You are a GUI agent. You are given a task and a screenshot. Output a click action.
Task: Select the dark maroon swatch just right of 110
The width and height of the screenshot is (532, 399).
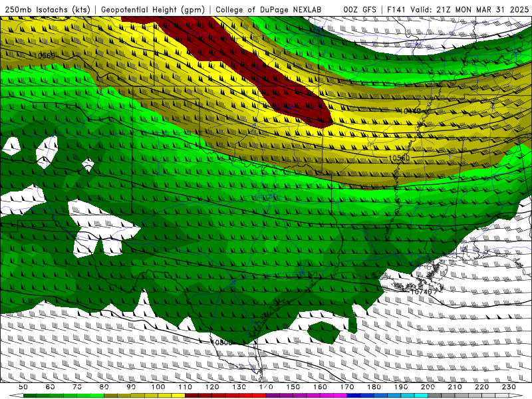[192, 396]
